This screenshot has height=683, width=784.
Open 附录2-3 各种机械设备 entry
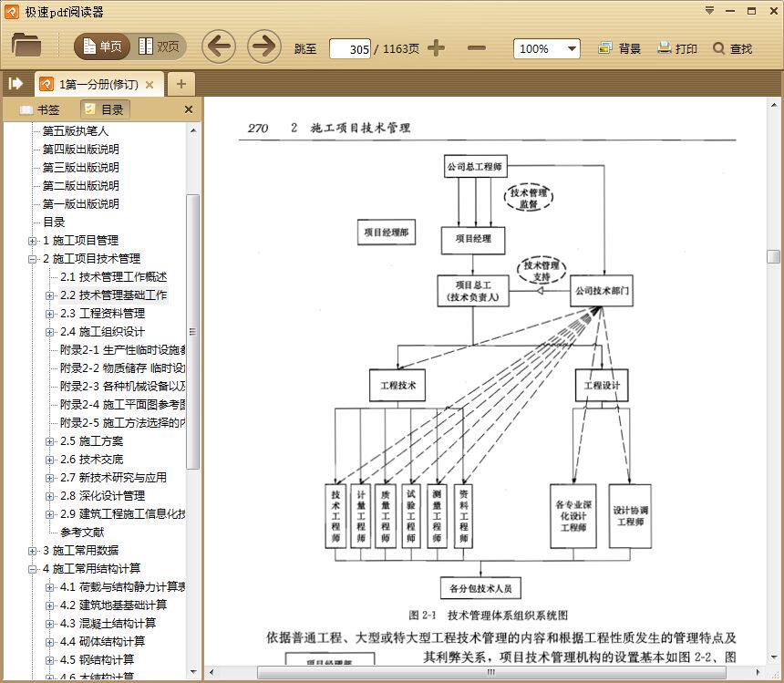pyautogui.click(x=122, y=387)
